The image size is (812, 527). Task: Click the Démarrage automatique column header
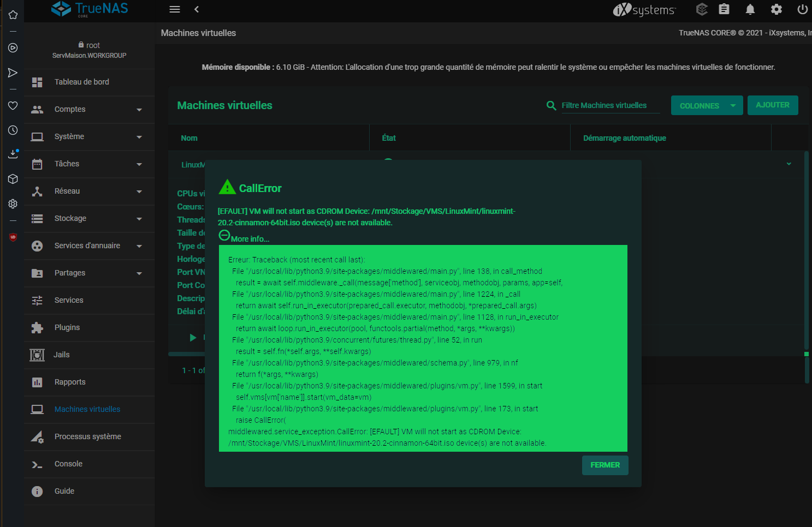(x=625, y=138)
